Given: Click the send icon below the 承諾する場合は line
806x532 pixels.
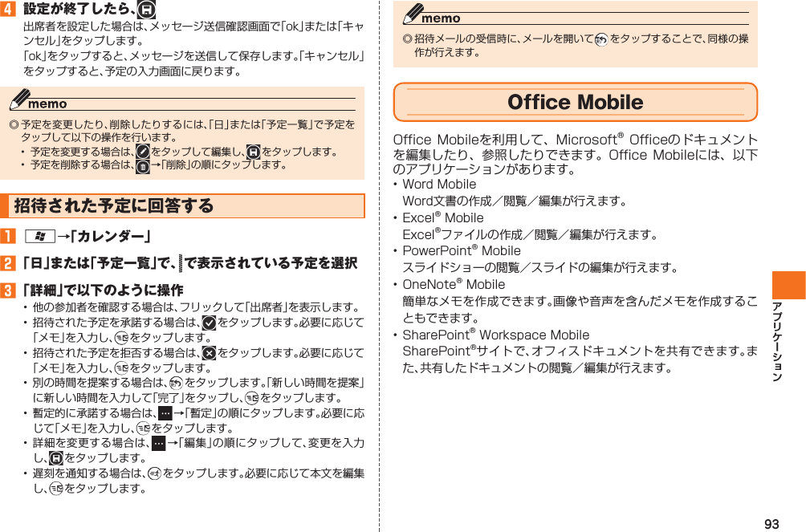Looking at the screenshot, I should click(x=122, y=338).
